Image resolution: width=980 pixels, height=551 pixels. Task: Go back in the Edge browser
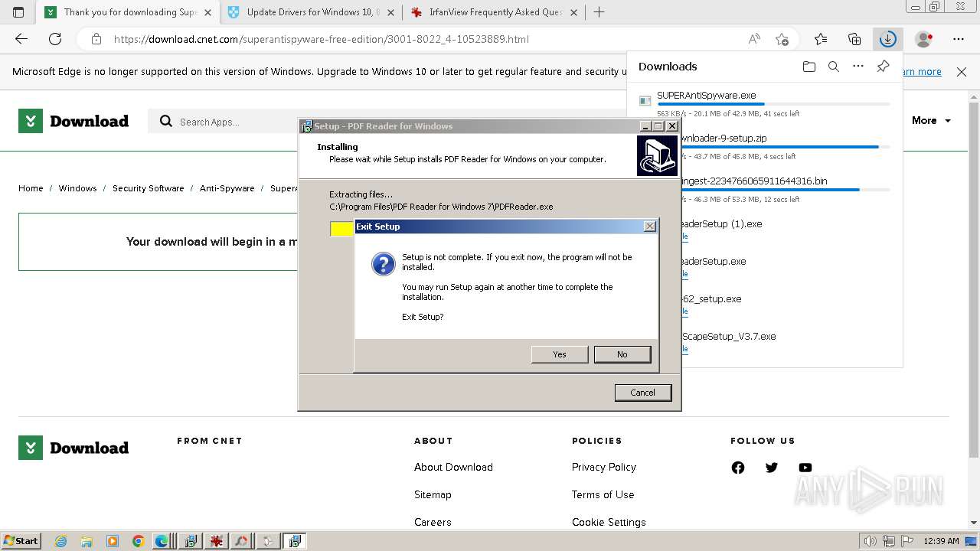[21, 39]
